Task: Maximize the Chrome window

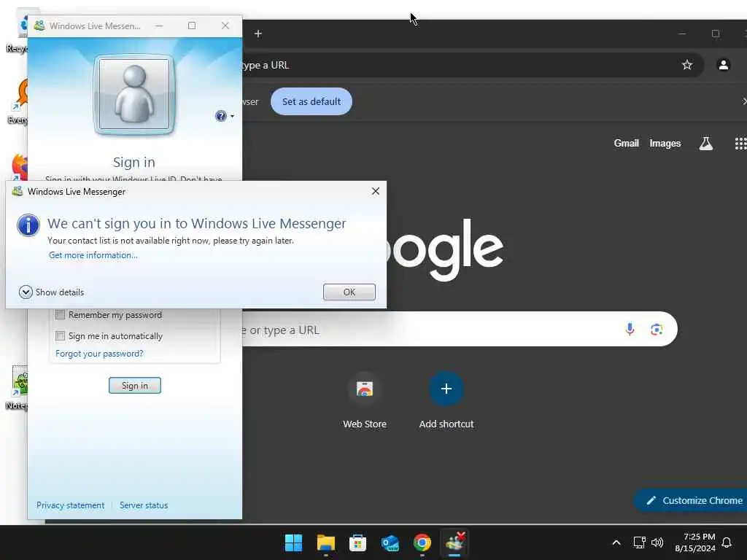Action: click(715, 34)
